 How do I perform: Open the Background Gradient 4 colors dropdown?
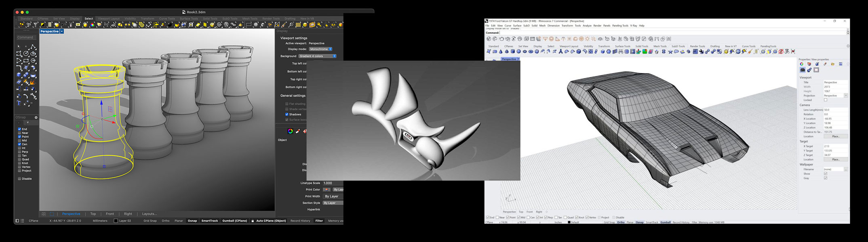pyautogui.click(x=318, y=56)
